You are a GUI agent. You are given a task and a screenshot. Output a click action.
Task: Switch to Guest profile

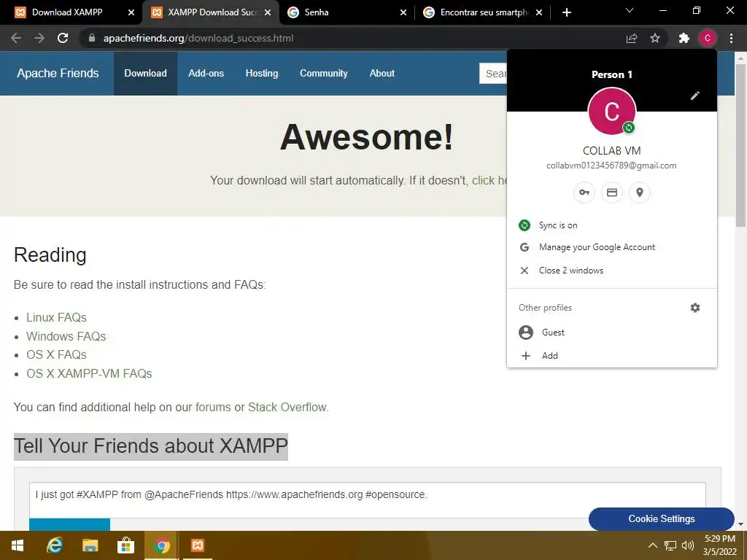coord(612,332)
